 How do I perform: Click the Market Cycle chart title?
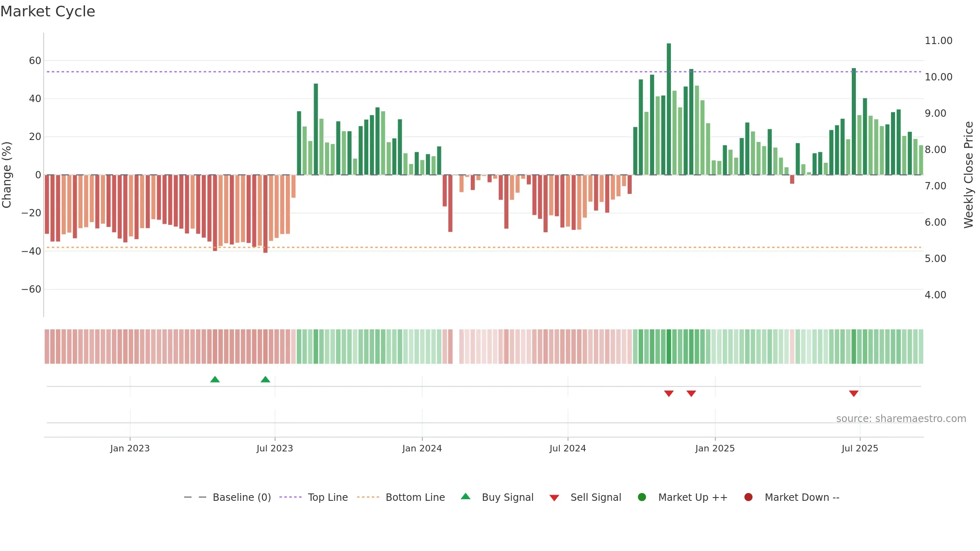click(x=48, y=11)
